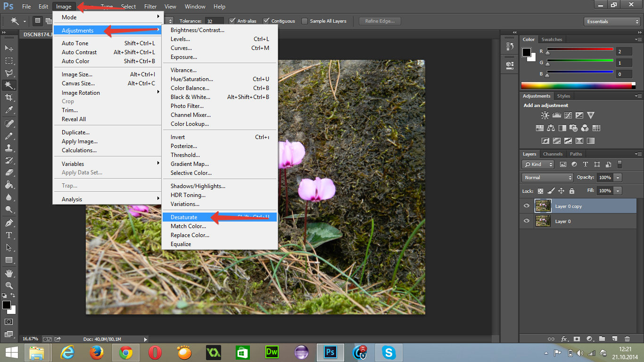Select the Horizontal Type tool

9,235
